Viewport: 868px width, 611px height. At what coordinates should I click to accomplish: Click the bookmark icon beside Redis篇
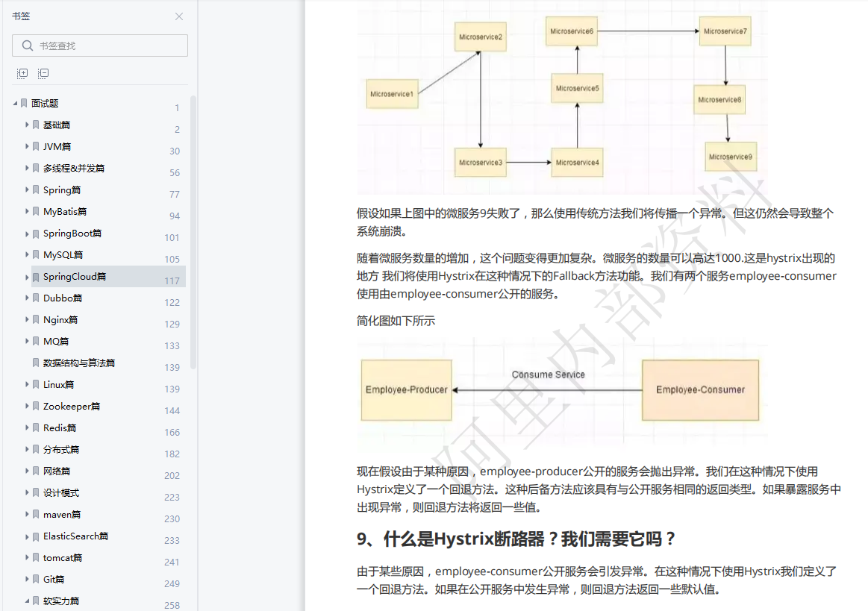(x=36, y=427)
